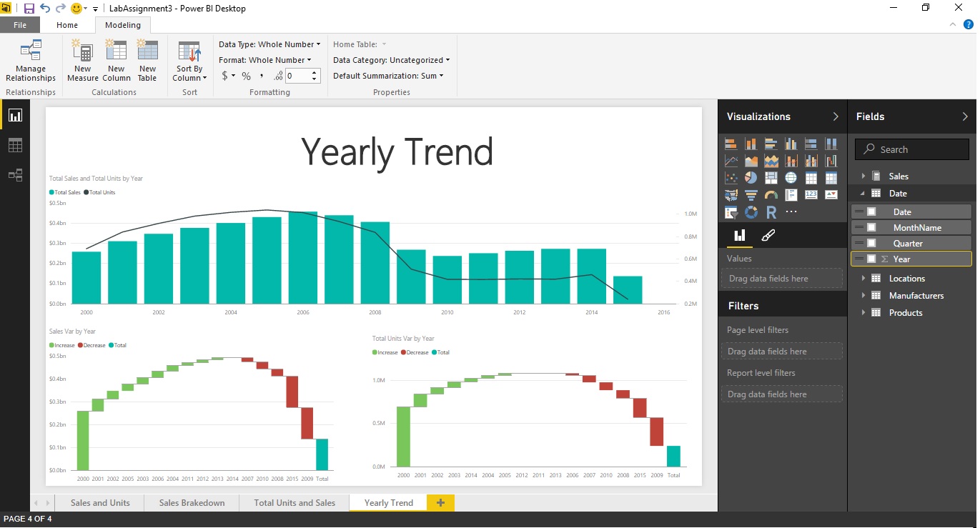Open Default Summarization dropdown
This screenshot has width=980, height=528.
point(388,76)
